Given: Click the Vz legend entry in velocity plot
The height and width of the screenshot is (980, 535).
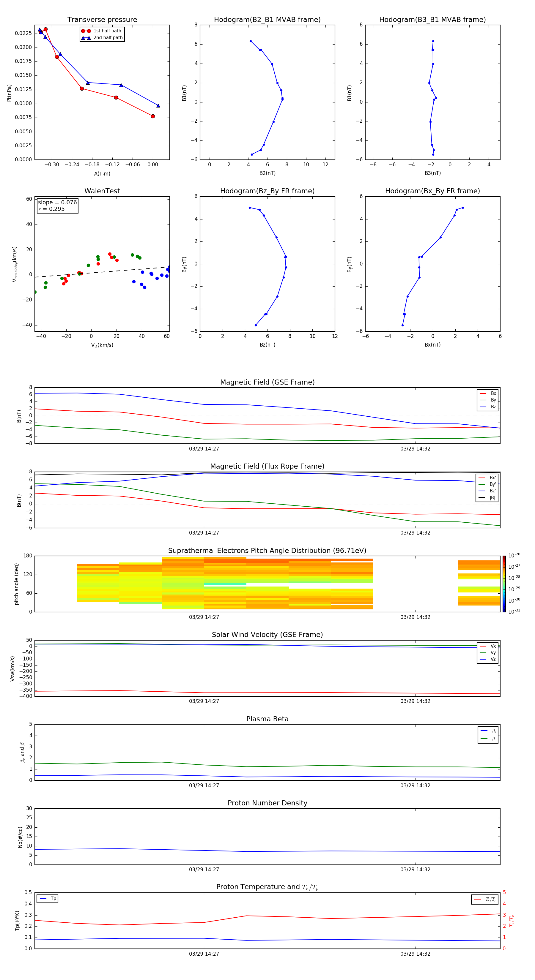Looking at the screenshot, I should (x=488, y=659).
